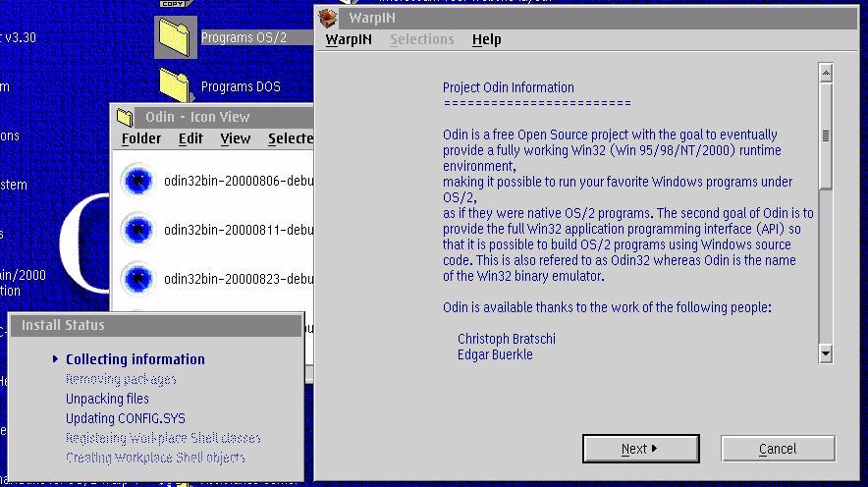Open the WarpIN menu
Image resolution: width=868 pixels, height=487 pixels.
click(349, 39)
